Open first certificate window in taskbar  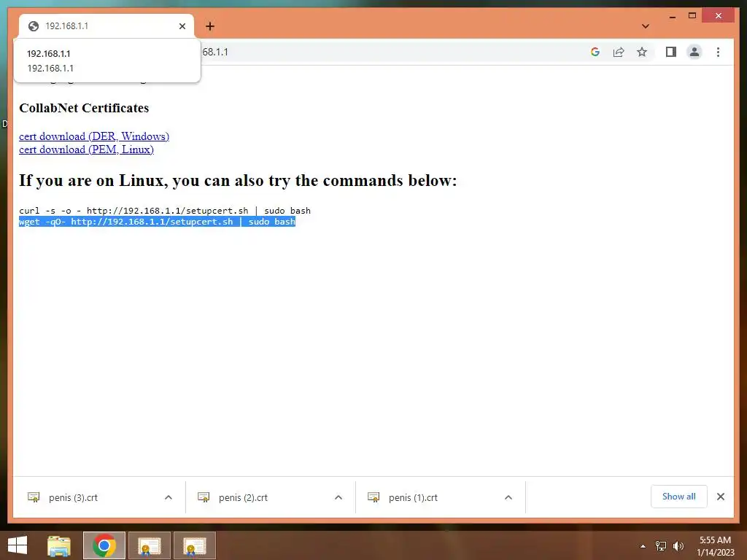coord(150,545)
